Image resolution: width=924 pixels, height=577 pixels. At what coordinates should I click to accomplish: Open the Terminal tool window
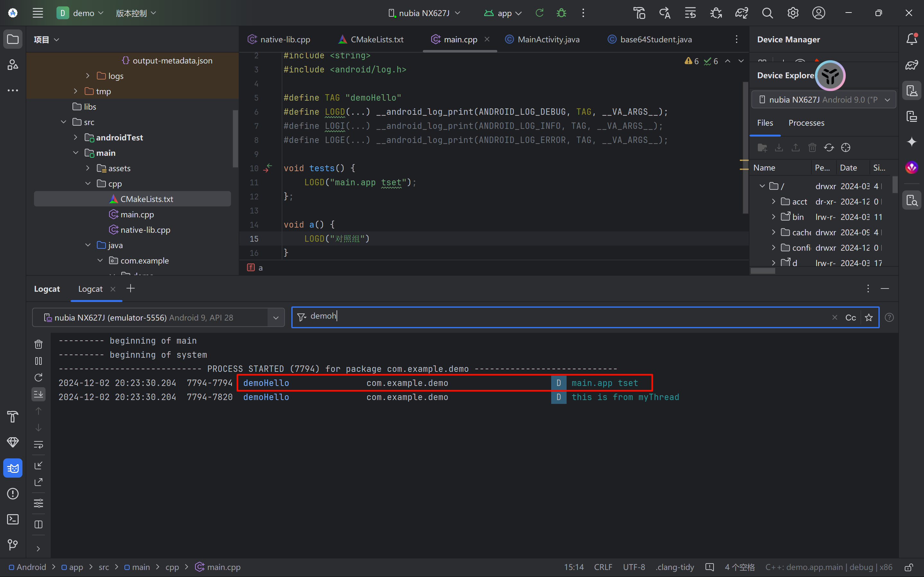click(13, 519)
